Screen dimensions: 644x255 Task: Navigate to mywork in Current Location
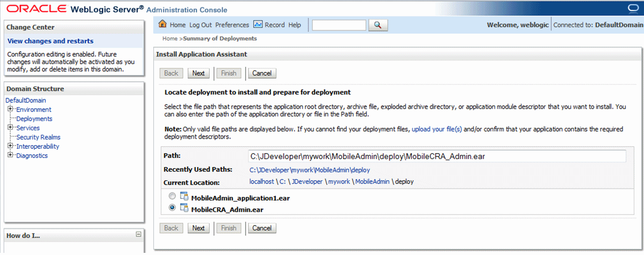[x=339, y=181]
